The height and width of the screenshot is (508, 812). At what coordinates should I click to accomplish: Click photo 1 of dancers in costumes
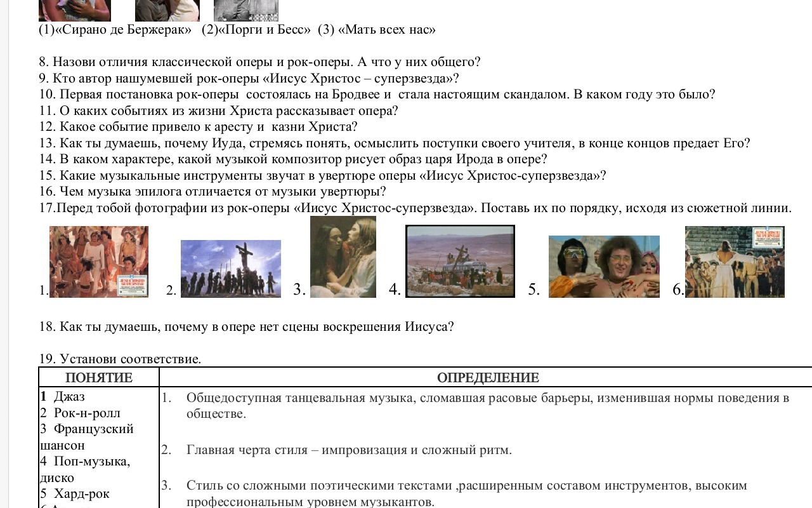click(x=99, y=262)
